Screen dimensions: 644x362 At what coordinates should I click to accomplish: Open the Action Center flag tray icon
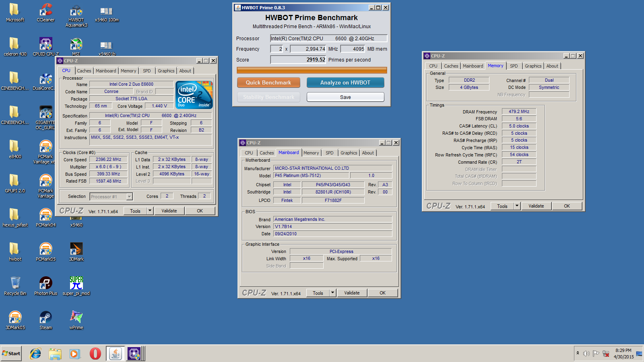pos(596,354)
